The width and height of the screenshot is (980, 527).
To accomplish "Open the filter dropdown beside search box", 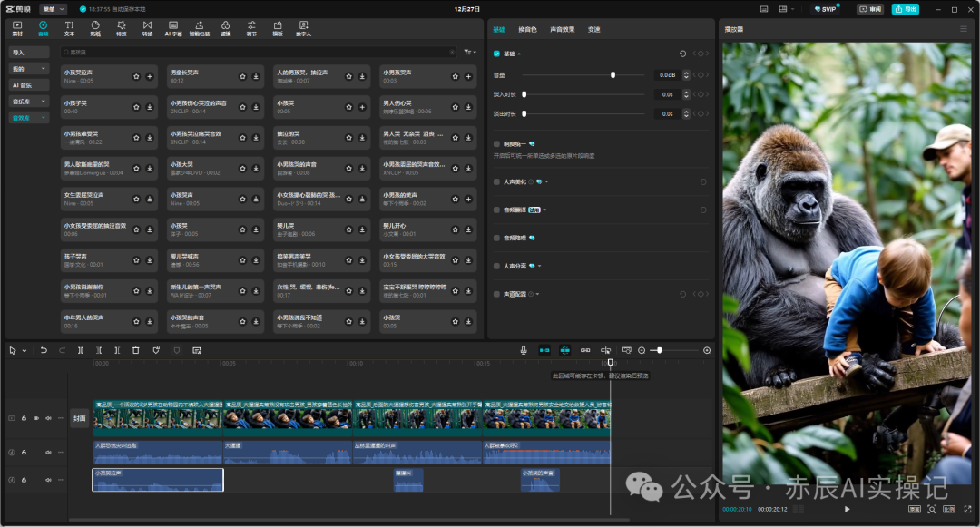I will click(x=470, y=52).
